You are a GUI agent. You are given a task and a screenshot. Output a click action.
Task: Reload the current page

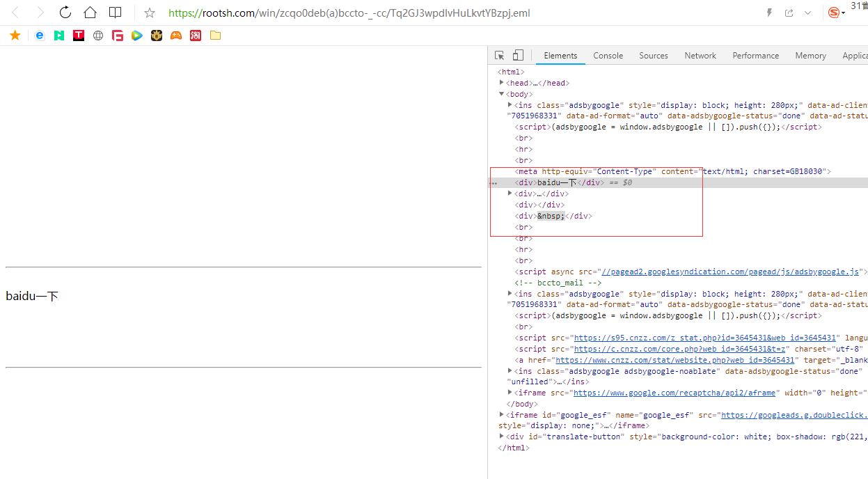(65, 13)
